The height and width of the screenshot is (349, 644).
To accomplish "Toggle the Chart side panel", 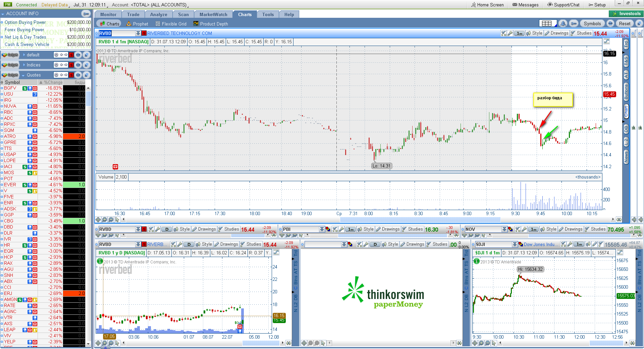I will pos(626,111).
